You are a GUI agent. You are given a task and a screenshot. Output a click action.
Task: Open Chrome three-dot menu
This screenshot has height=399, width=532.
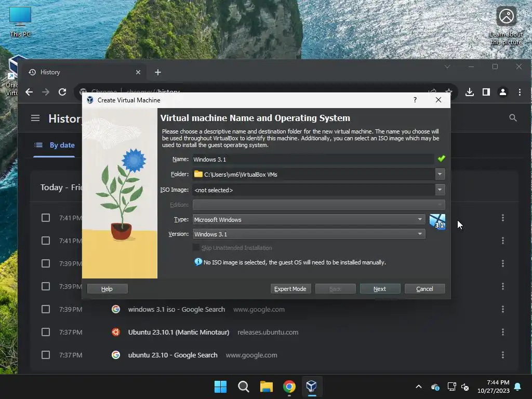(x=520, y=92)
